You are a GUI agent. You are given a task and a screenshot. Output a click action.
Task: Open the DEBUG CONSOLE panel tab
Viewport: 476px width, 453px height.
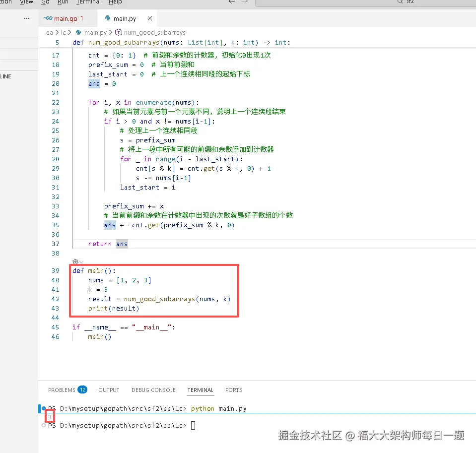[153, 390]
